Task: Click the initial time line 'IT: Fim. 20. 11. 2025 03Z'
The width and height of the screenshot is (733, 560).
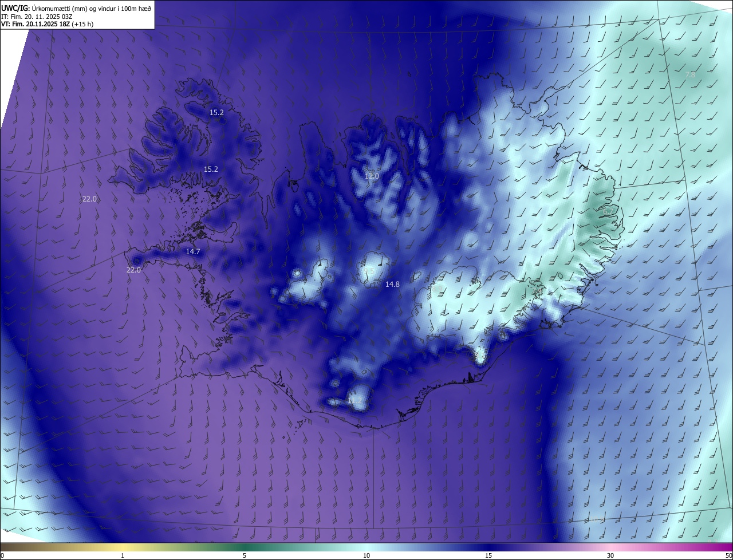Action: (37, 17)
